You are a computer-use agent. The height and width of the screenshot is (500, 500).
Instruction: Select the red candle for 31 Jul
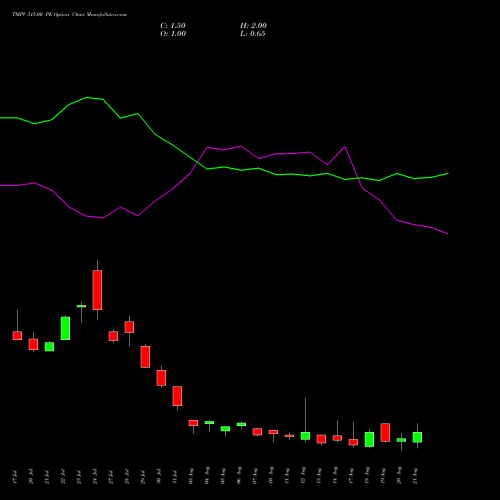(177, 396)
